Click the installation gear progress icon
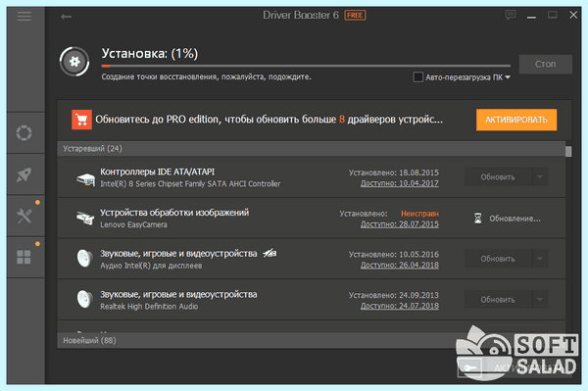Screen dimensions: 588x391 coord(74,62)
